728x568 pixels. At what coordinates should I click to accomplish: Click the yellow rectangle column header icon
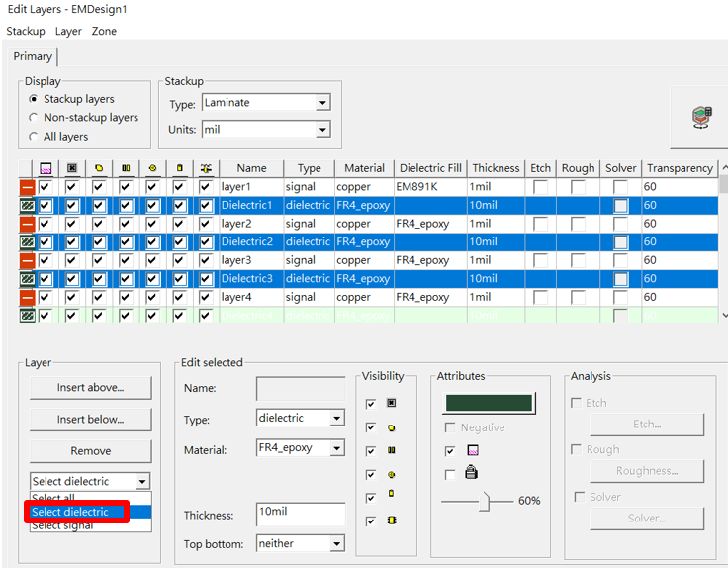(180, 168)
